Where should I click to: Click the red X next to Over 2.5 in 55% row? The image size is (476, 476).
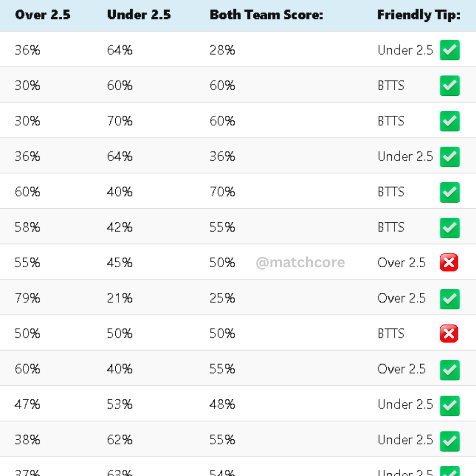point(449,263)
